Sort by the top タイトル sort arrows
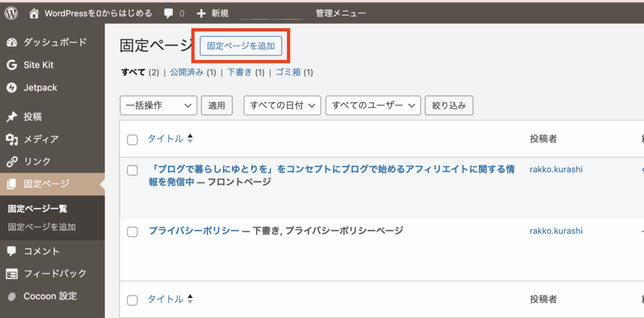 click(x=190, y=139)
